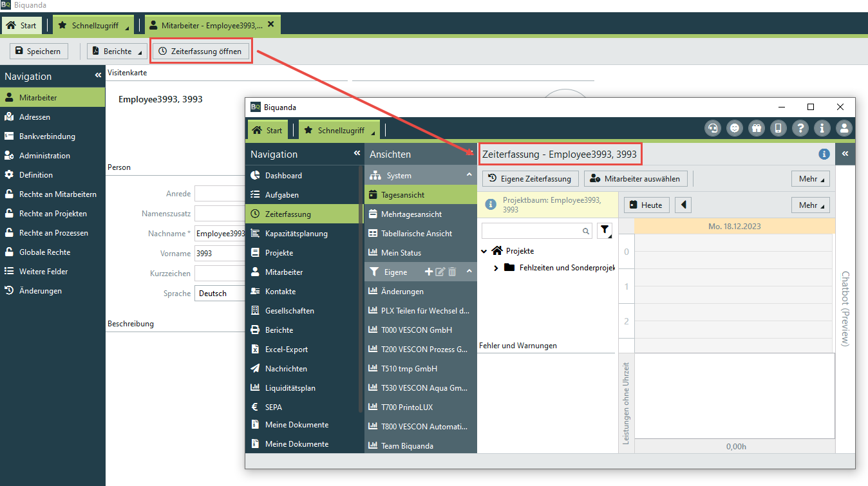Open the project tree filter funnel
868x486 pixels.
(x=605, y=231)
